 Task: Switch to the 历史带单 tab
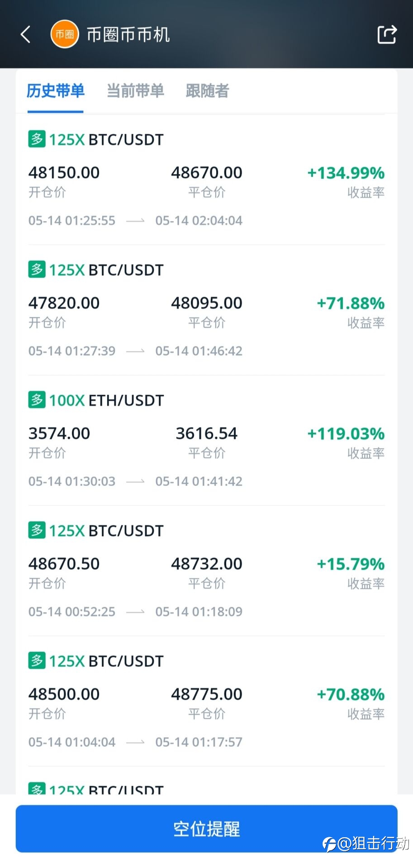(x=56, y=91)
